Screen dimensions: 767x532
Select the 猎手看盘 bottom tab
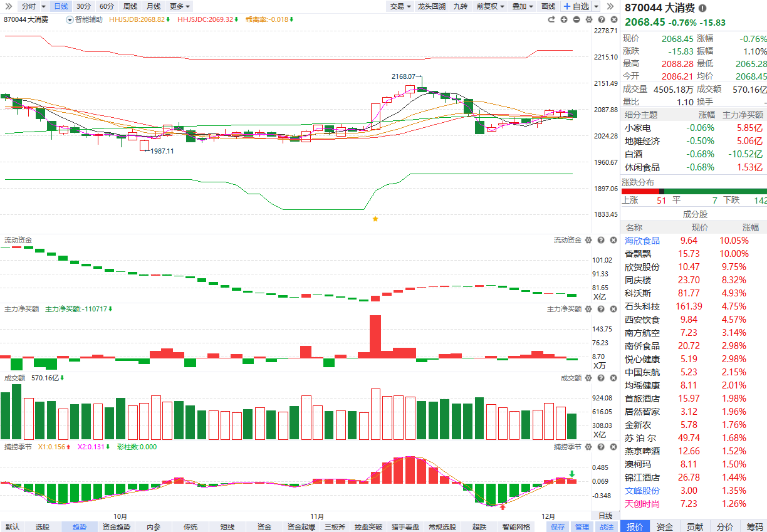405,527
